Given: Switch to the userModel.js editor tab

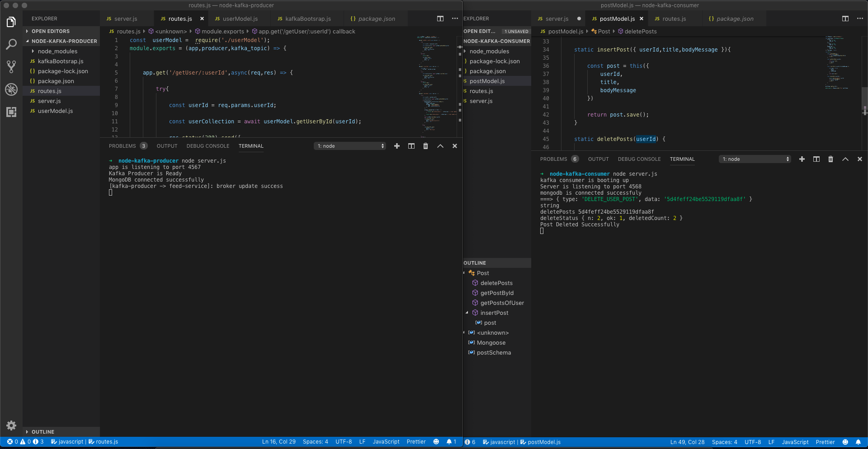Looking at the screenshot, I should pos(240,19).
